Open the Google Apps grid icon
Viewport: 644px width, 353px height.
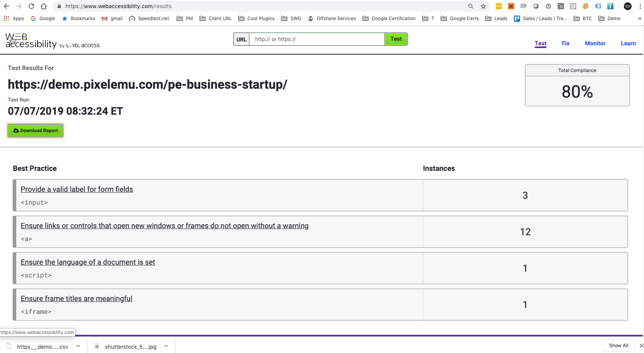coord(6,18)
